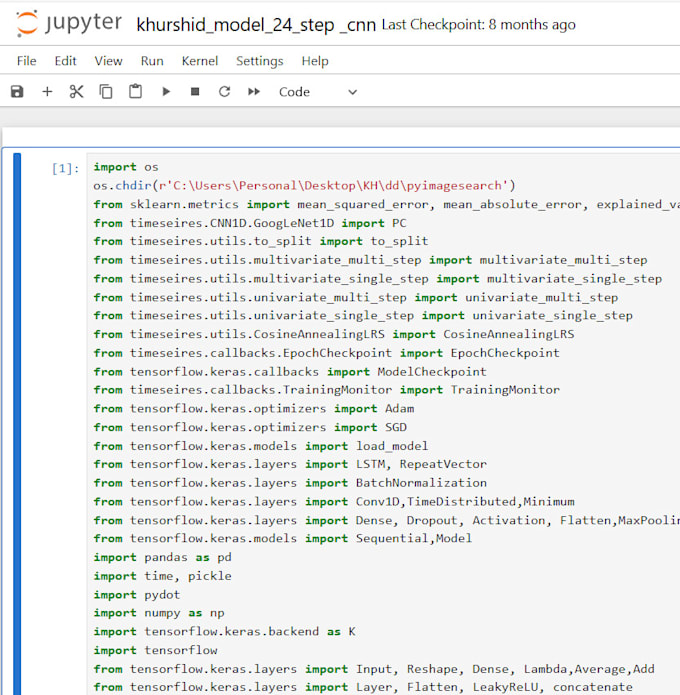The height and width of the screenshot is (695, 680).
Task: Open the cell type Code dropdown
Action: tap(317, 92)
